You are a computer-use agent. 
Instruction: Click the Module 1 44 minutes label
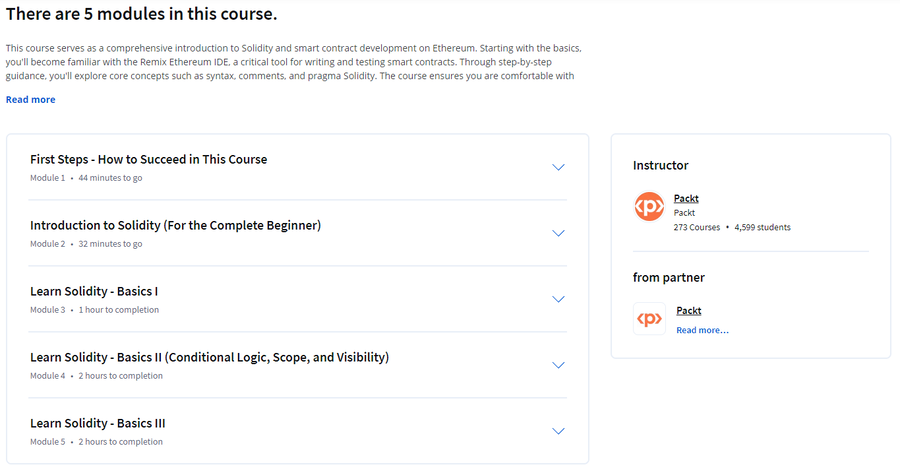click(x=86, y=178)
